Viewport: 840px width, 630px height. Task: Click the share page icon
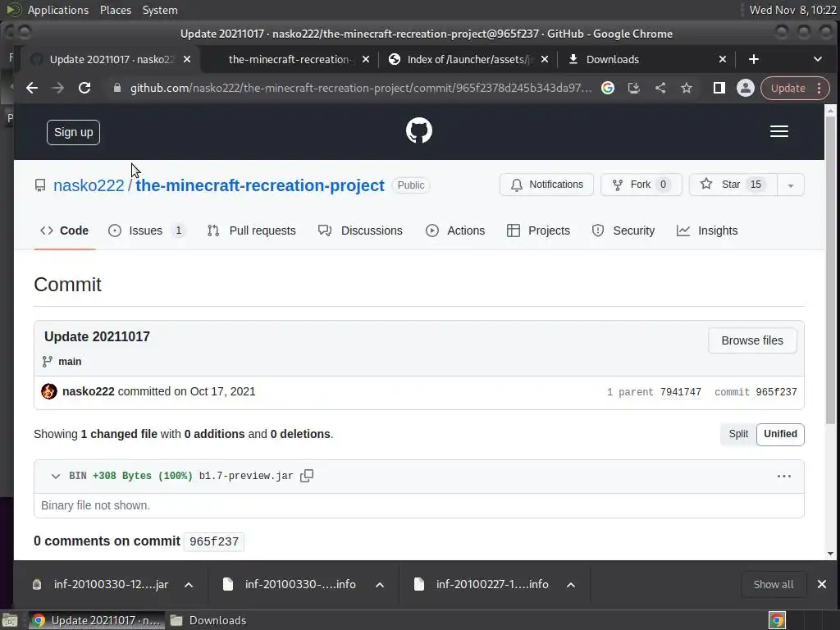click(x=660, y=88)
